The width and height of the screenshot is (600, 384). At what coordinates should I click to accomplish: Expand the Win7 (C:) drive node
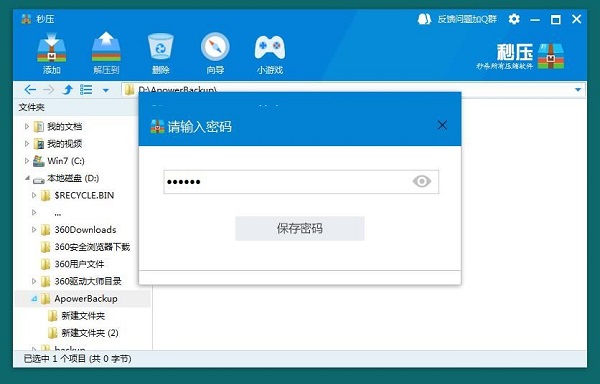(x=27, y=161)
